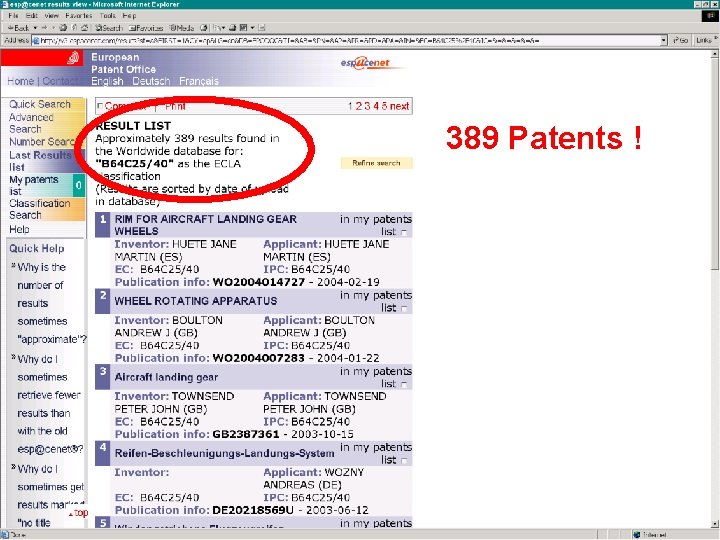Expand the Links toolbar chevron
The image size is (720, 540).
pos(715,39)
